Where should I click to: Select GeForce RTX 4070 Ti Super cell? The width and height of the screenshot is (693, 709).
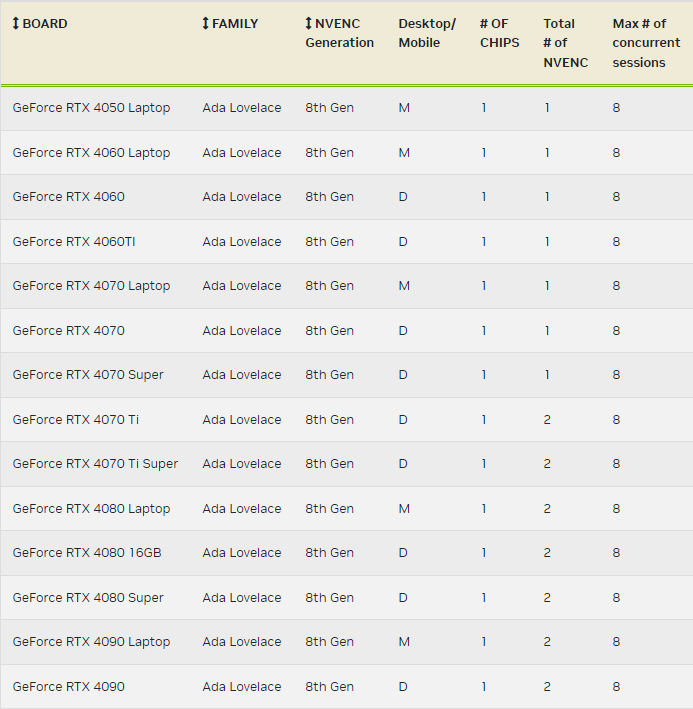[95, 464]
